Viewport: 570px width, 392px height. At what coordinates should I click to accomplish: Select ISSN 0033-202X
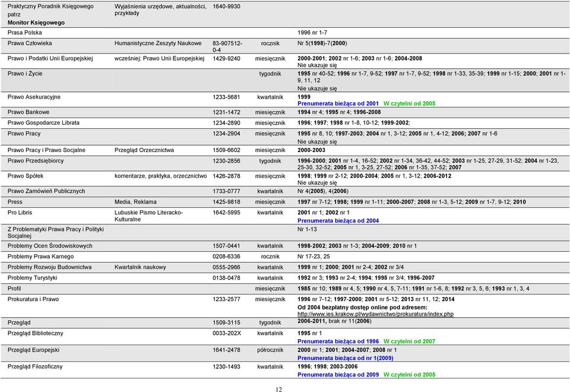click(227, 333)
